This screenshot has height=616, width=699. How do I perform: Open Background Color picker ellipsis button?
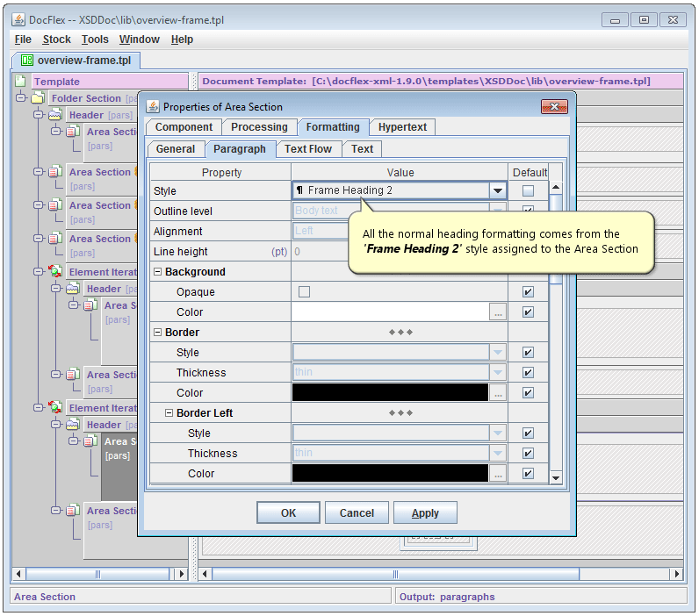499,312
